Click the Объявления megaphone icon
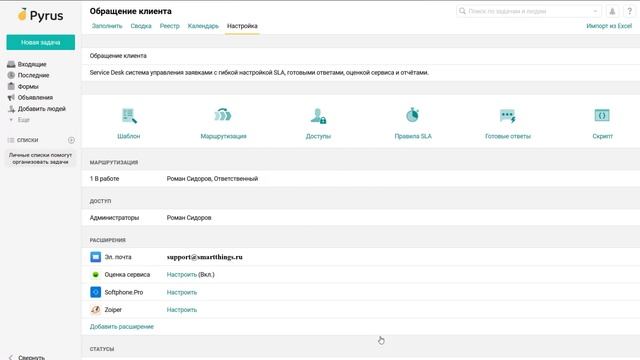Screen dimensions: 640x360 [x=11, y=98]
